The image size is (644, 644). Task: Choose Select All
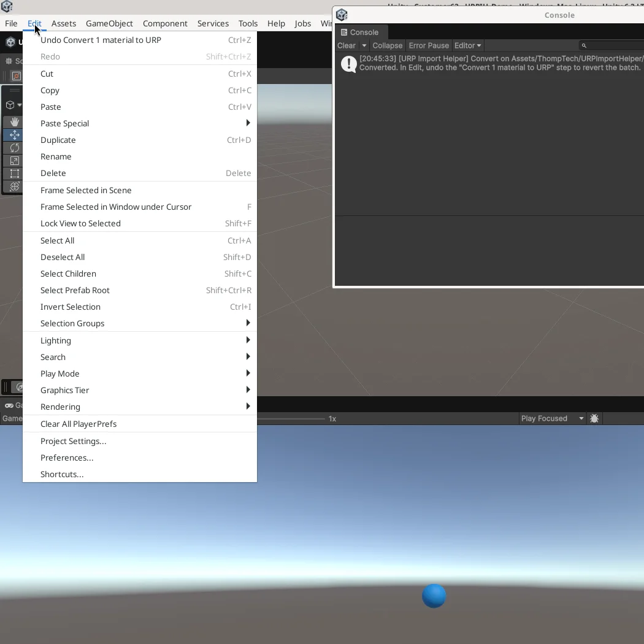[x=140, y=240]
